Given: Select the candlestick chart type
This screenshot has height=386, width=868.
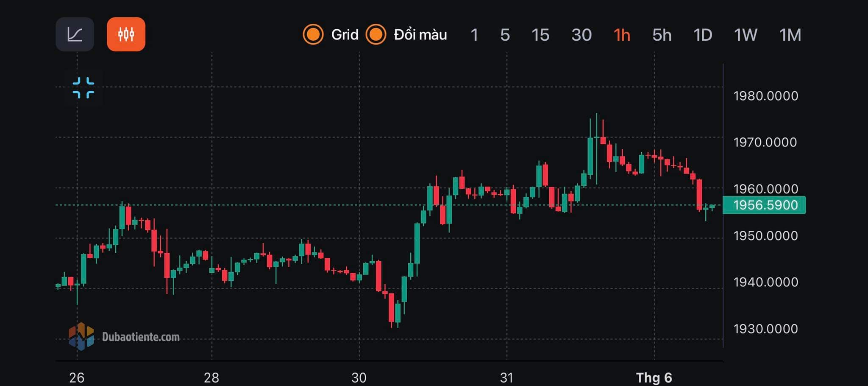Looking at the screenshot, I should (126, 34).
